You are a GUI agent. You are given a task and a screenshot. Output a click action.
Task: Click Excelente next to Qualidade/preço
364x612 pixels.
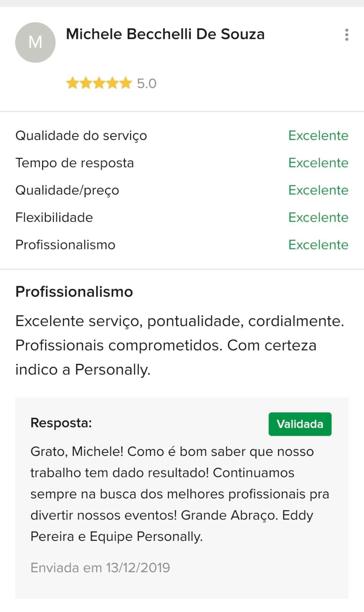tap(318, 190)
